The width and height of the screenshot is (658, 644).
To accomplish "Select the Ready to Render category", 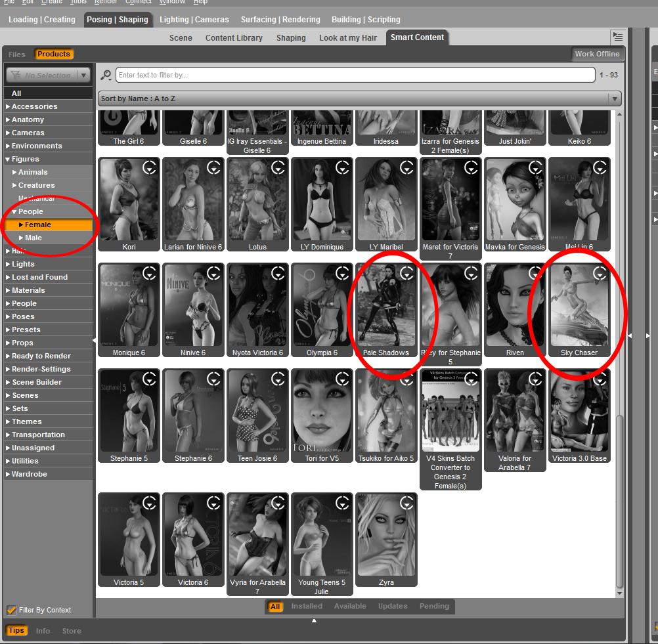I will coord(48,356).
